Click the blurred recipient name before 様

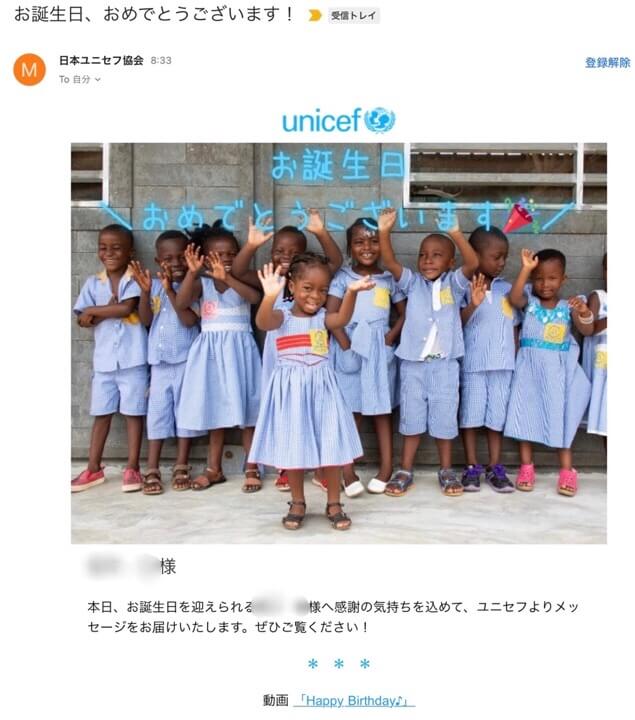[x=122, y=566]
